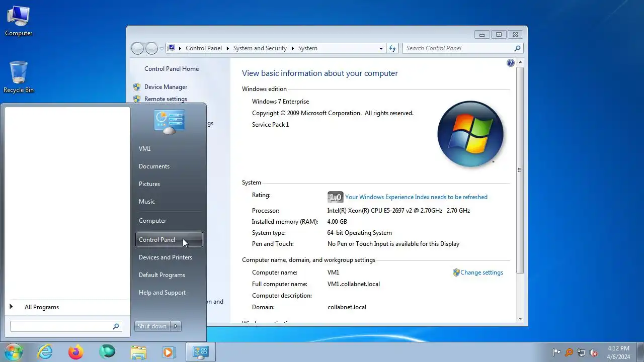The height and width of the screenshot is (362, 644).
Task: Click Control Panel breadcrumb in address bar
Action: (x=204, y=48)
